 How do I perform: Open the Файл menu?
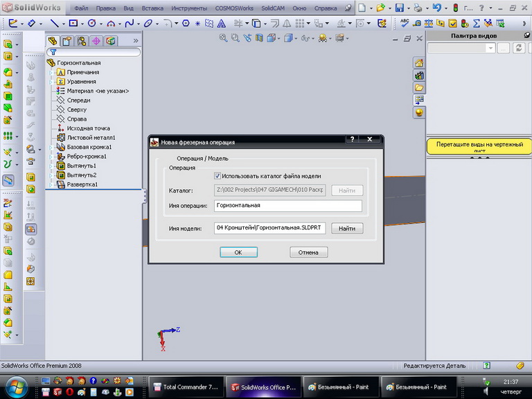coord(81,8)
